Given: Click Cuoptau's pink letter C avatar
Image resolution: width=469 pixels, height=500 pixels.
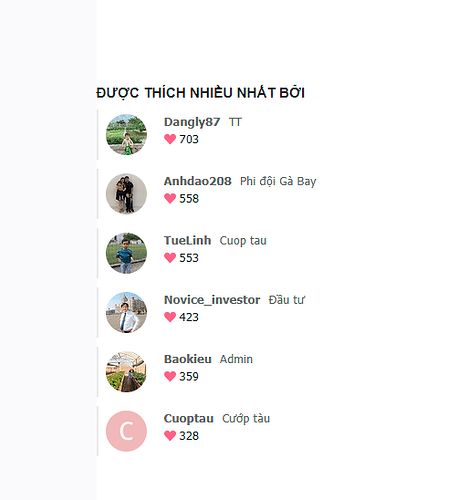Looking at the screenshot, I should tap(126, 431).
